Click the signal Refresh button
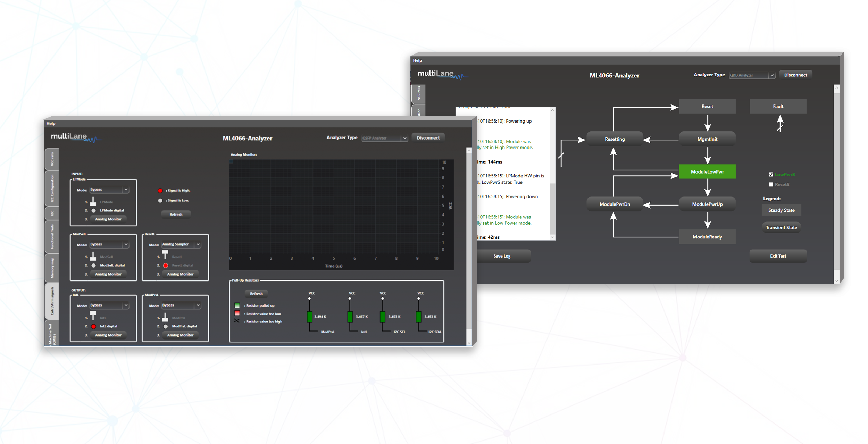 click(176, 215)
